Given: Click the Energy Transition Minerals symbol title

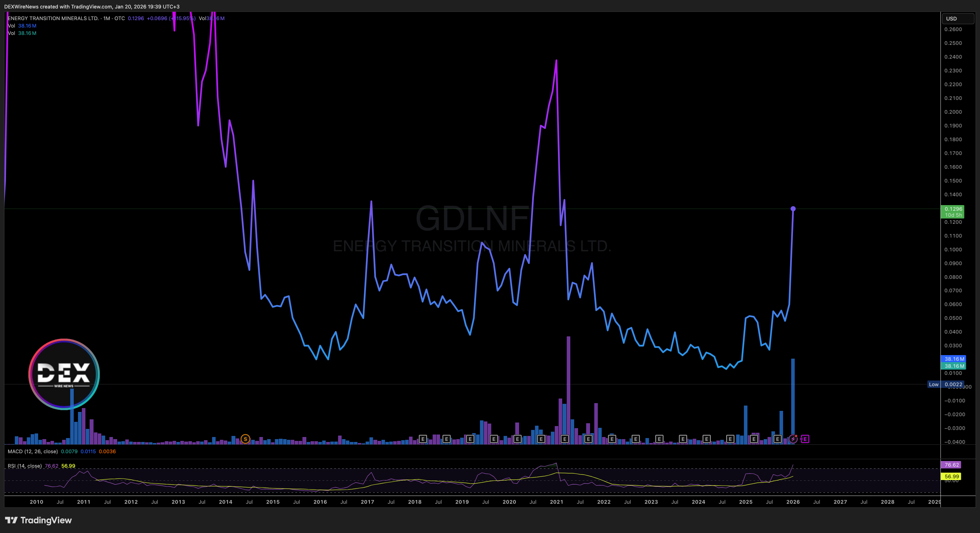Looking at the screenshot, I should [53, 18].
